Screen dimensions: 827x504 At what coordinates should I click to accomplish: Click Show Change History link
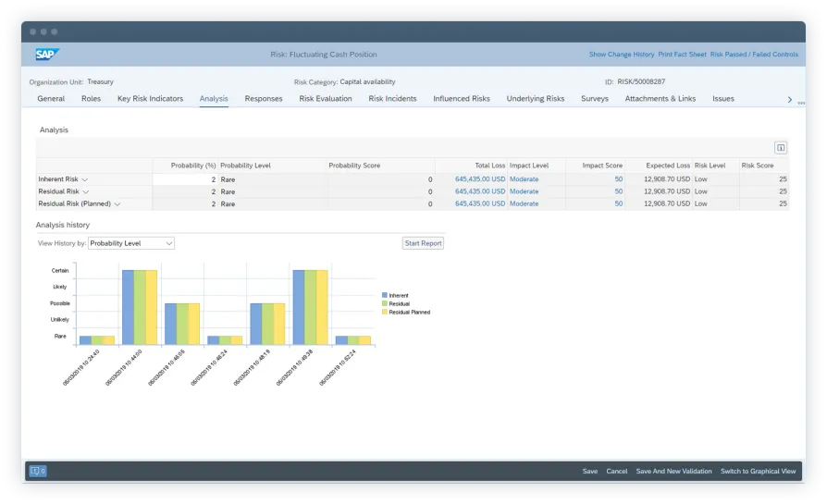621,55
